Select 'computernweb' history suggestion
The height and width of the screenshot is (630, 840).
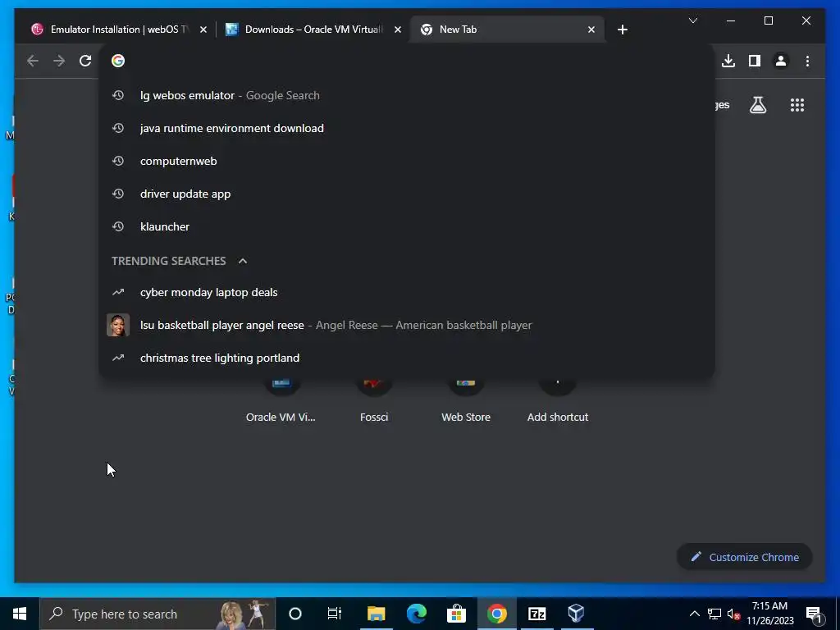407,161
